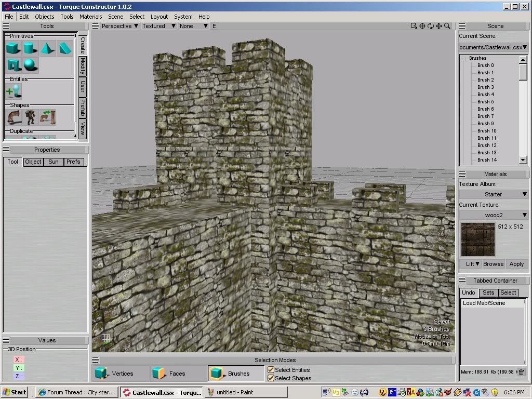Open the Texture Album dropdown showing Starter
The width and height of the screenshot is (532, 399).
(x=493, y=194)
